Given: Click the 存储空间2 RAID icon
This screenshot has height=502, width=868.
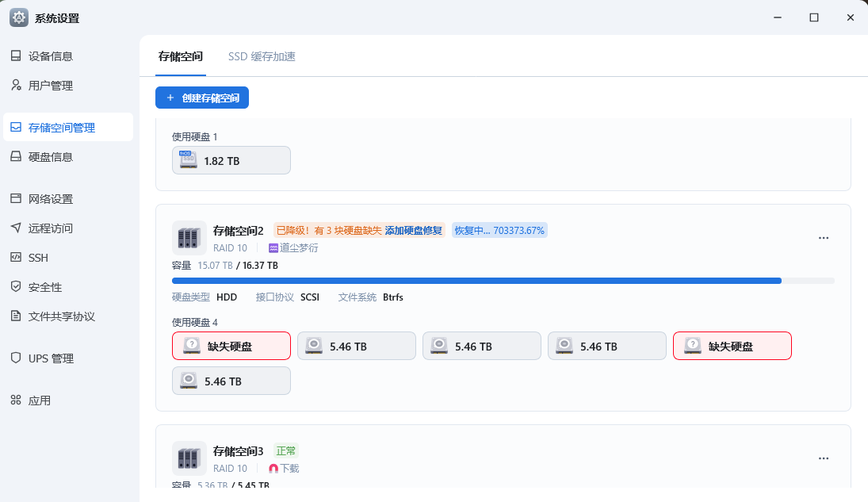Looking at the screenshot, I should tap(189, 238).
